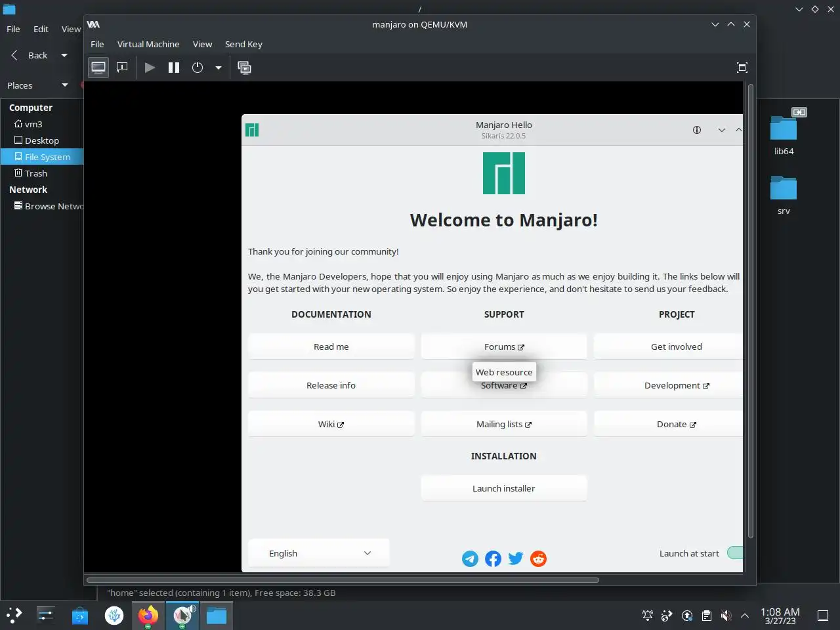Click the Read me button
Image resolution: width=840 pixels, height=630 pixels.
[331, 346]
